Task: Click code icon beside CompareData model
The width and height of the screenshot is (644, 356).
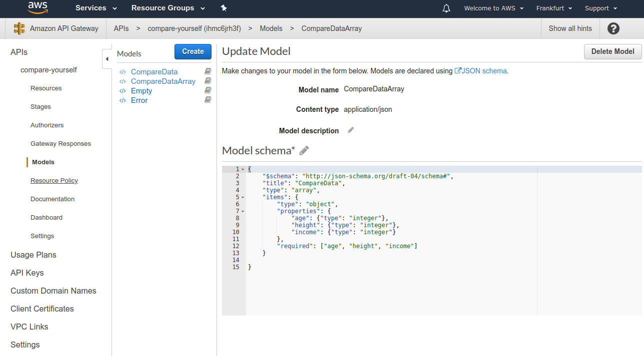Action: coord(123,72)
